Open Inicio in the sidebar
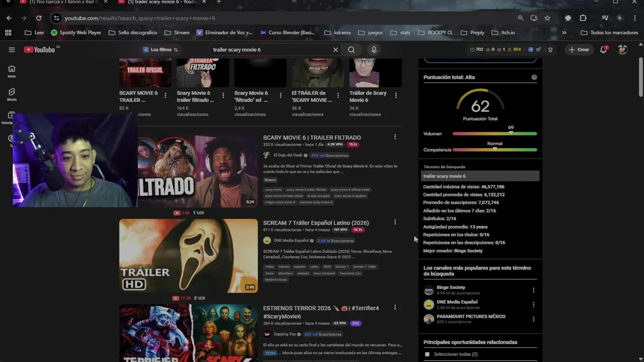The height and width of the screenshot is (362, 644). [12, 71]
